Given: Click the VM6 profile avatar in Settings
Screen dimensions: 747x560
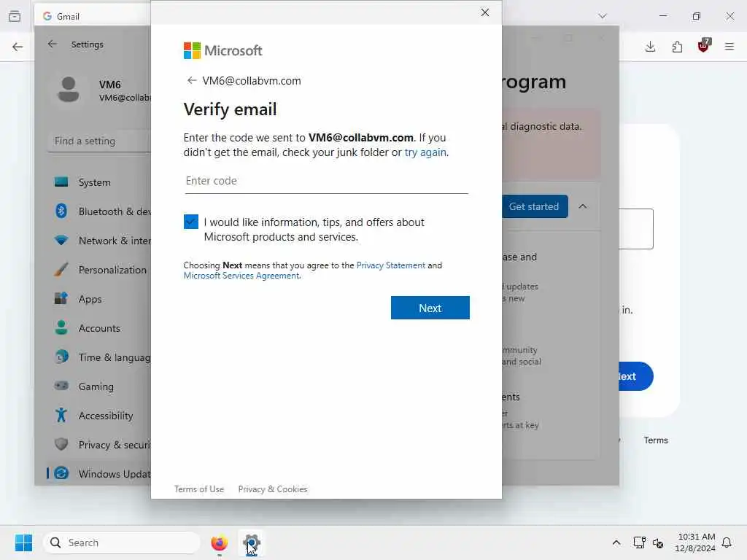Looking at the screenshot, I should point(68,90).
